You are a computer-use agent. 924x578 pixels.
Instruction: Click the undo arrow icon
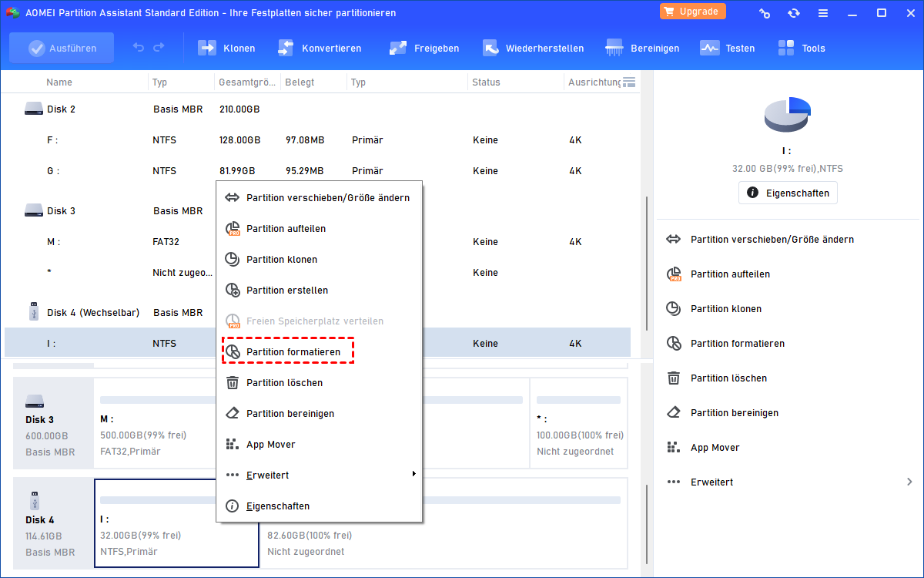click(139, 48)
